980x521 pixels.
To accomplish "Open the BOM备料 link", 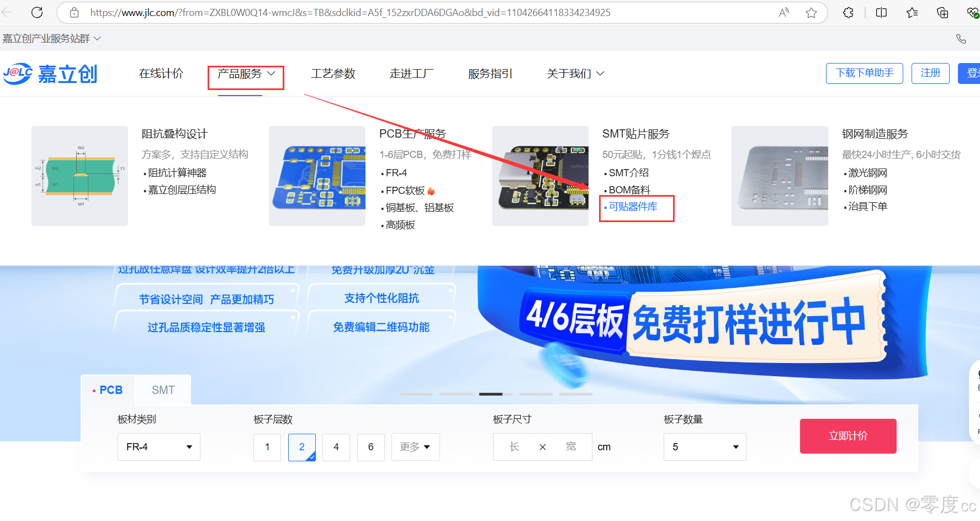I will (x=629, y=190).
